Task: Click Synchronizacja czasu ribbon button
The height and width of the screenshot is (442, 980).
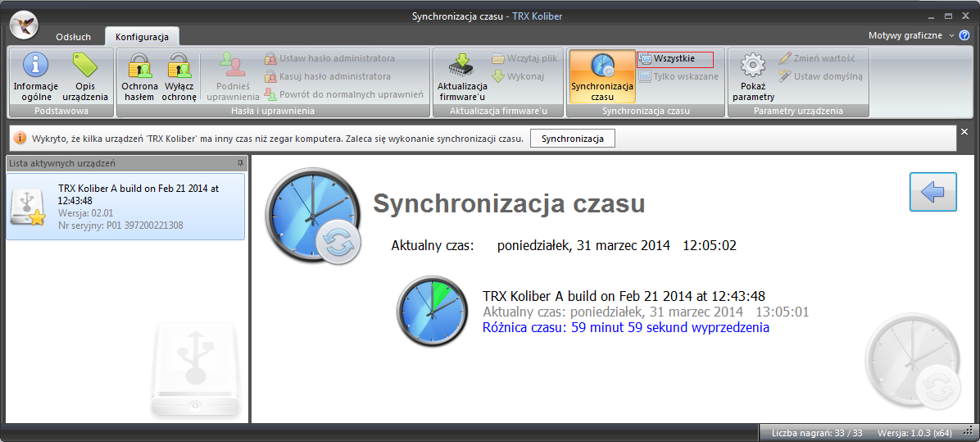Action: tap(602, 77)
